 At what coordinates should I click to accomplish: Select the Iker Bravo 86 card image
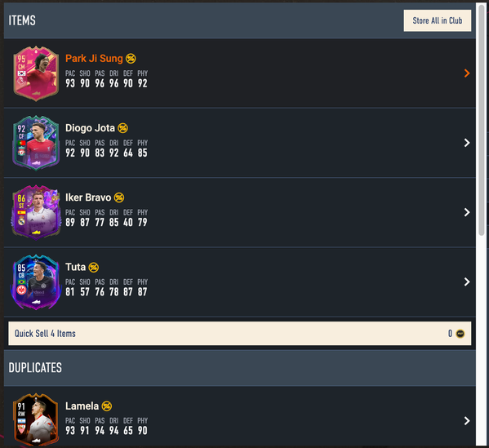pos(36,213)
